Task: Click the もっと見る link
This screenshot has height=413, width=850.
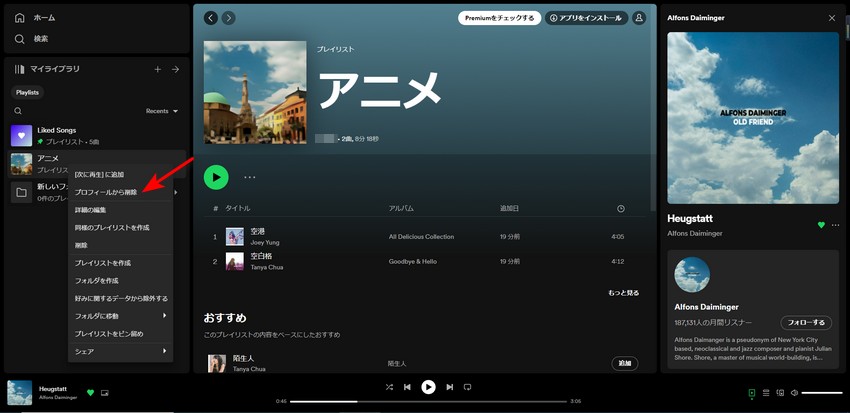Action: [623, 293]
